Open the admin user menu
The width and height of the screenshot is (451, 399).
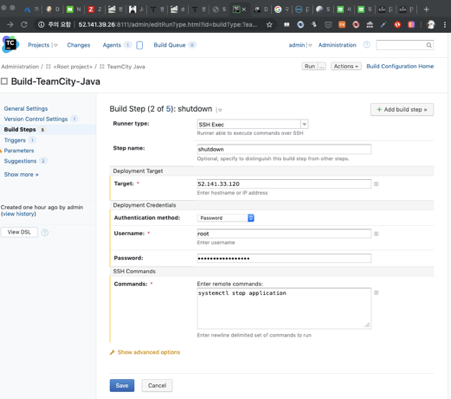pos(297,45)
